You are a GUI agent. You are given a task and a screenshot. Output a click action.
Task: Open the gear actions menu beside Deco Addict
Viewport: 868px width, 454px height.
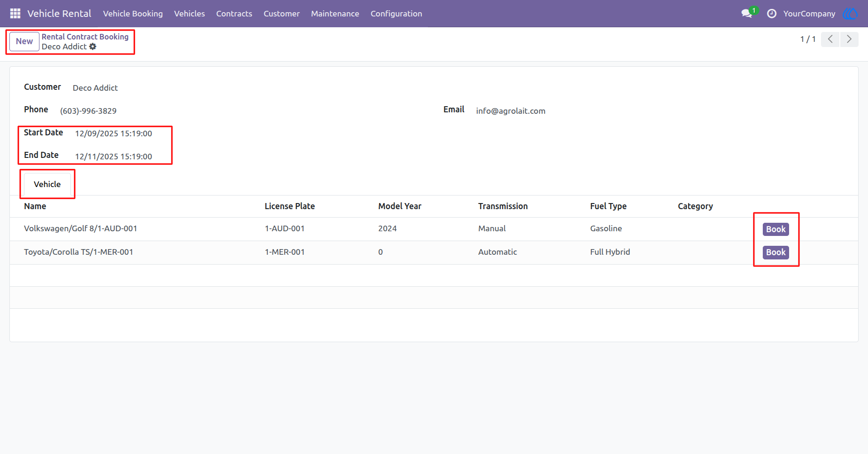coord(93,47)
